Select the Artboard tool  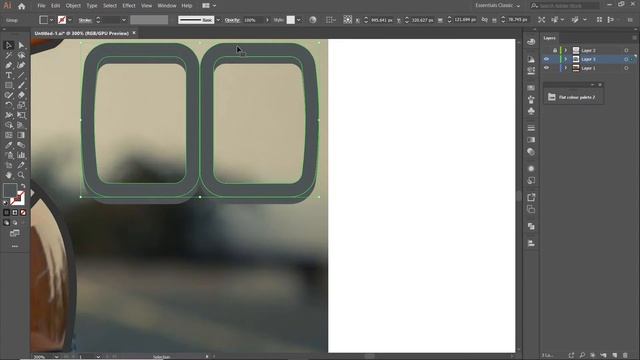[9, 165]
